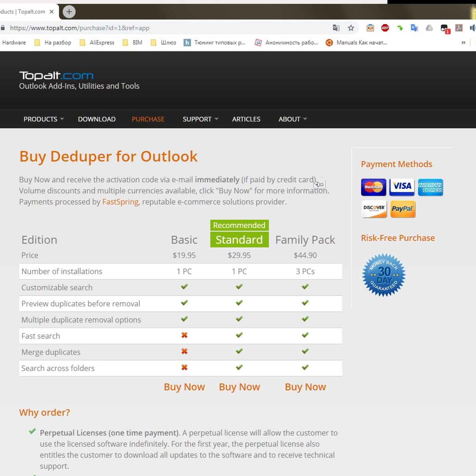Viewport: 476px width, 476px height.
Task: Open the Manuals bookmark
Action: coord(356,43)
